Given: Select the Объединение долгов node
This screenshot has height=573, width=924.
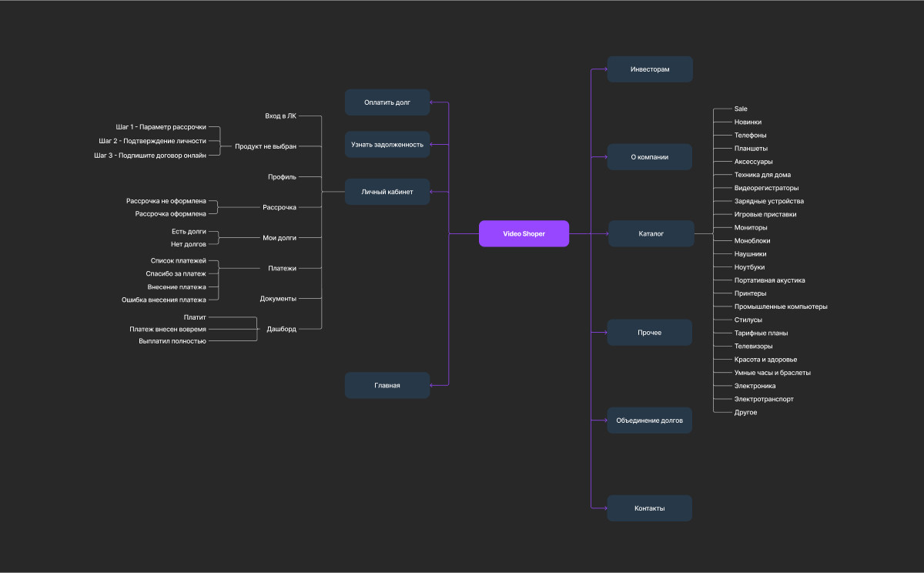Looking at the screenshot, I should pos(650,421).
